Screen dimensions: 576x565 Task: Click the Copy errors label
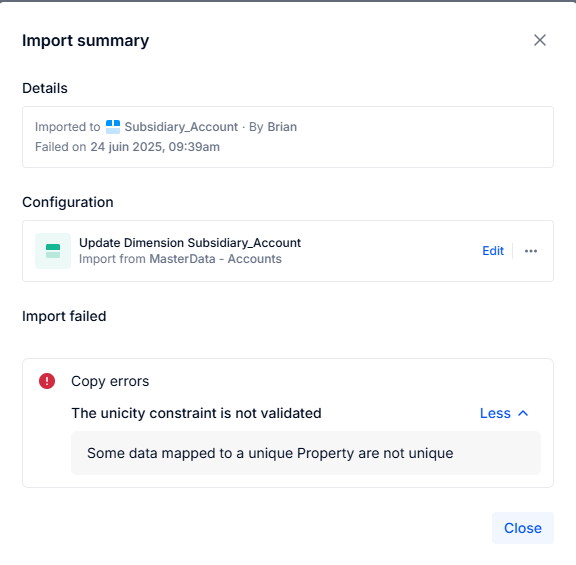click(110, 381)
